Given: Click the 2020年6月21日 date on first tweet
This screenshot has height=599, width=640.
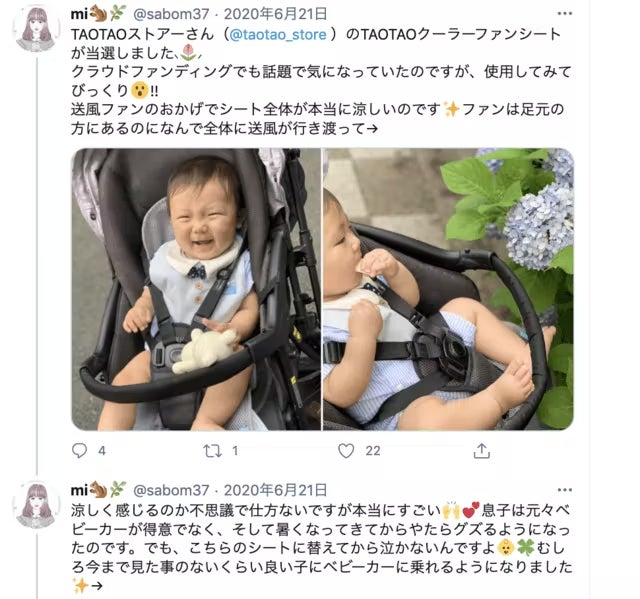Looking at the screenshot, I should [x=276, y=14].
